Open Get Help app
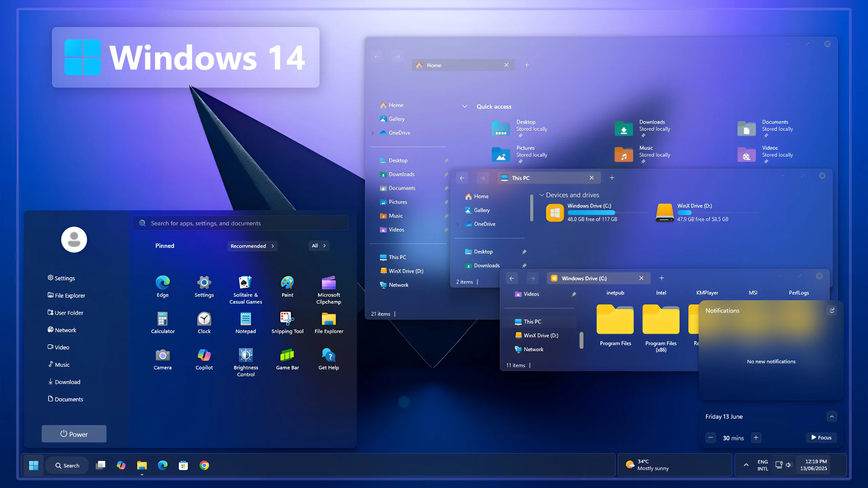 pyautogui.click(x=329, y=359)
